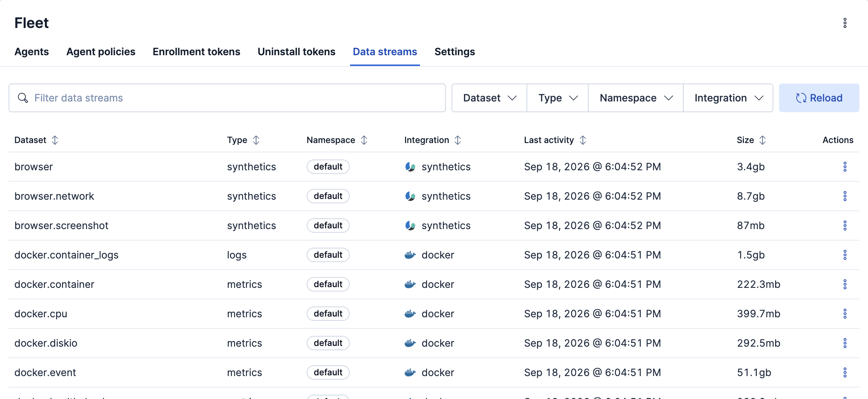This screenshot has width=868, height=399.
Task: Click the 3.4gb size value
Action: pyautogui.click(x=751, y=167)
